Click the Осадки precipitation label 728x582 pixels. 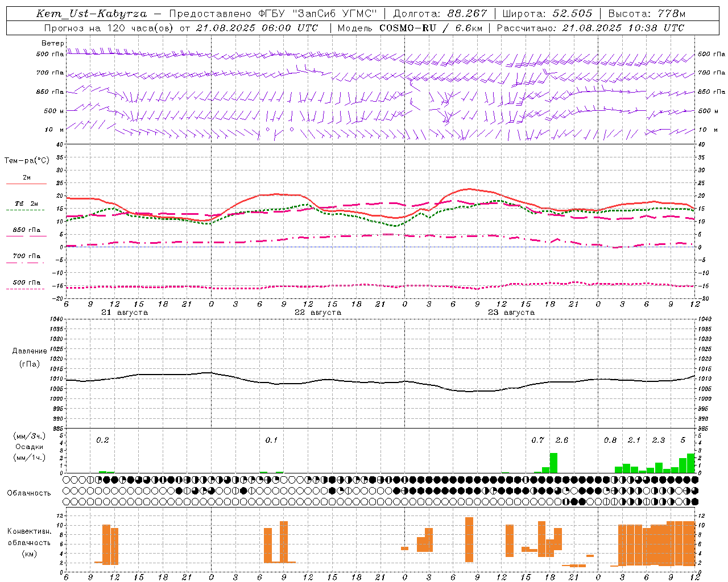coord(29,447)
